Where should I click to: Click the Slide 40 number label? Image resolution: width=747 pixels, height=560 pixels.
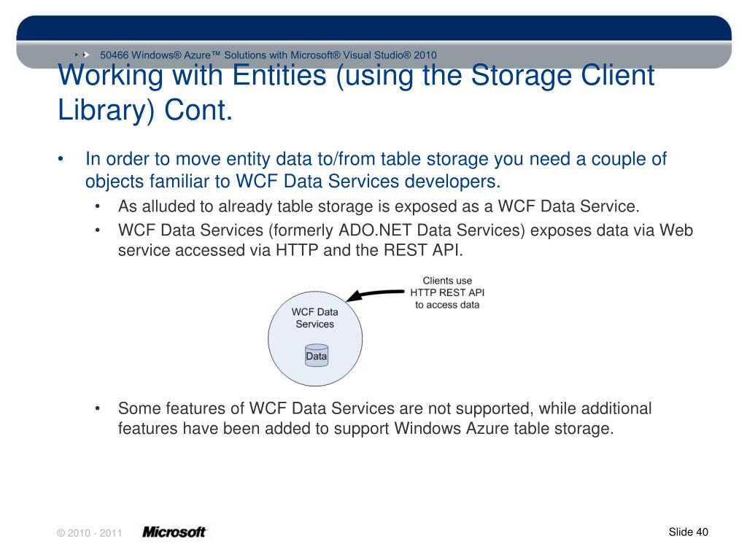[x=688, y=532]
